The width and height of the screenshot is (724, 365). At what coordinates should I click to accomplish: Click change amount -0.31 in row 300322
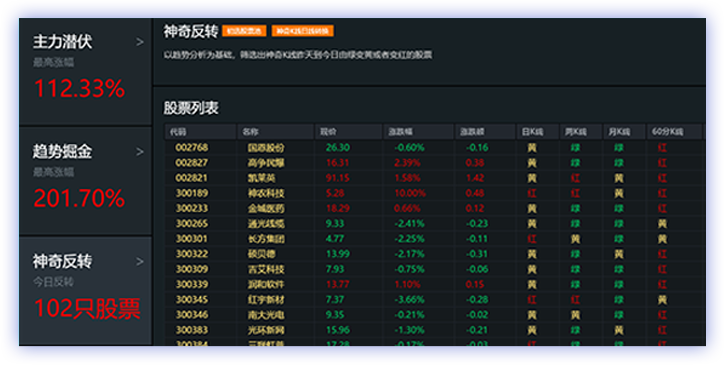click(477, 254)
